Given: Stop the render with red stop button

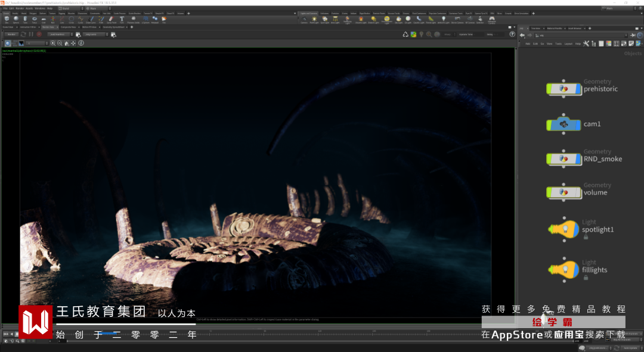Looking at the screenshot, I should click(39, 35).
